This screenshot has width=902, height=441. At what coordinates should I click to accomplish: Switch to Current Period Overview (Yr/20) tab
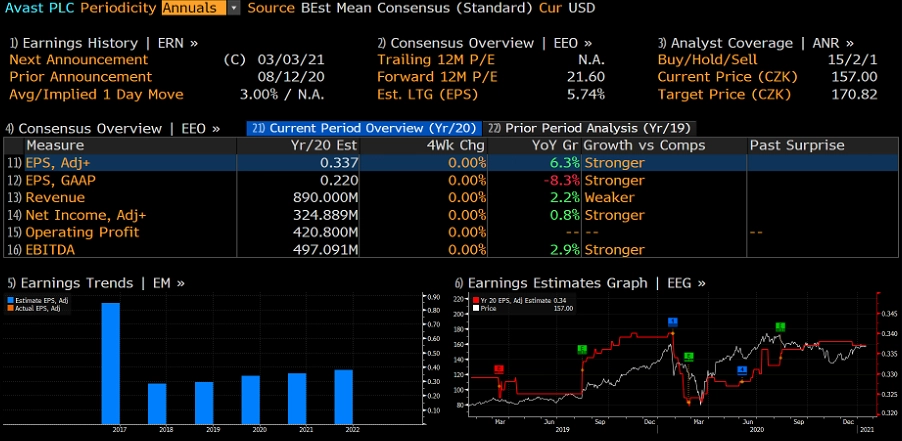coord(364,128)
